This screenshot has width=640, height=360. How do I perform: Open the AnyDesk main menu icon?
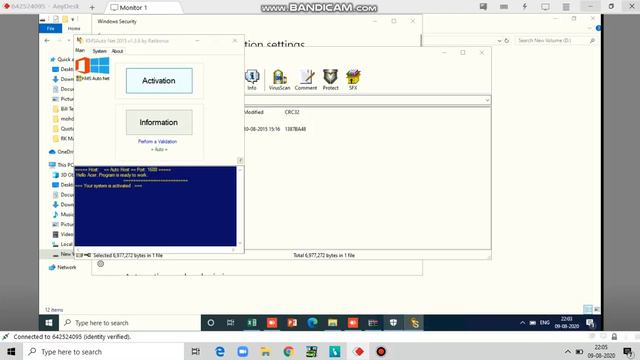coord(566,7)
